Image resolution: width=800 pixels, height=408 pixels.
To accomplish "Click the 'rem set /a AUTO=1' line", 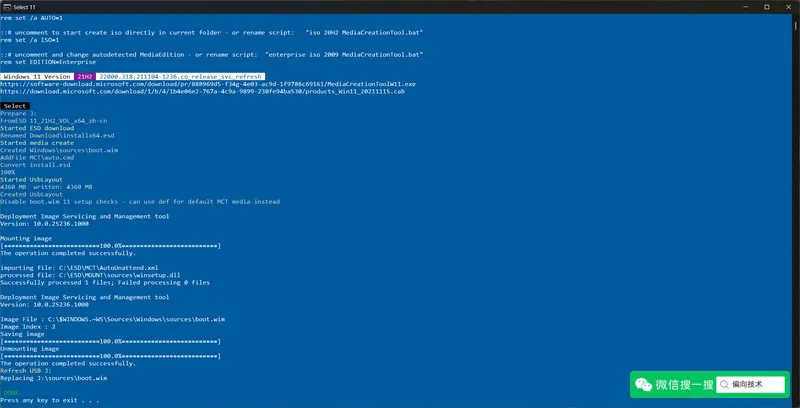I will 31,18.
